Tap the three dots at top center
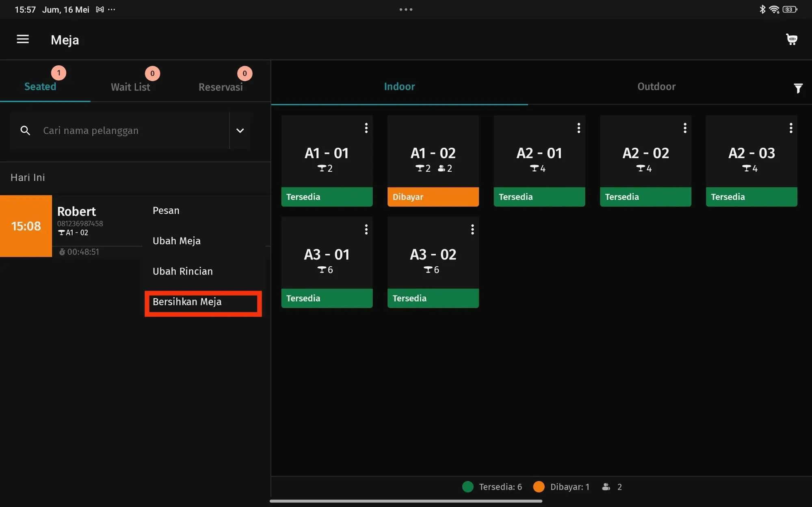Image resolution: width=812 pixels, height=507 pixels. [x=406, y=9]
